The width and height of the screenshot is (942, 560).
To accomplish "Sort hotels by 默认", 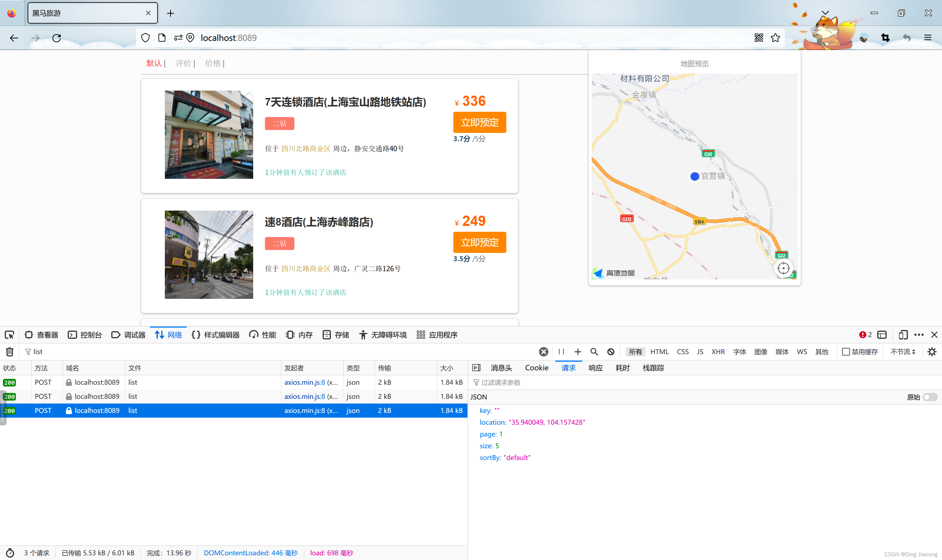I will click(x=154, y=64).
